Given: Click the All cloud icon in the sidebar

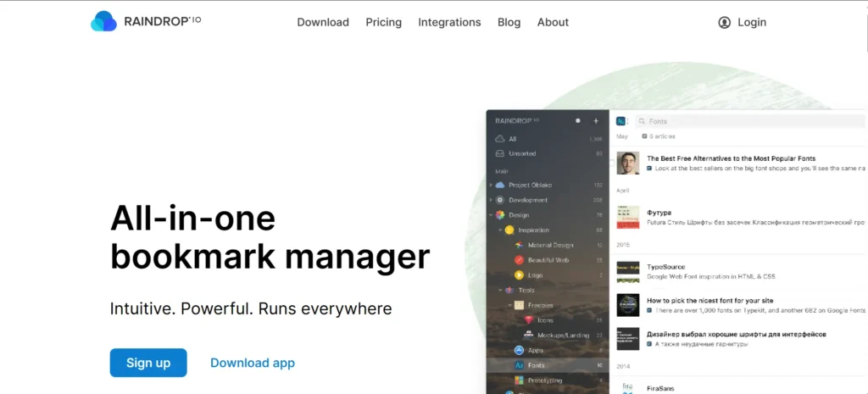Looking at the screenshot, I should [499, 139].
